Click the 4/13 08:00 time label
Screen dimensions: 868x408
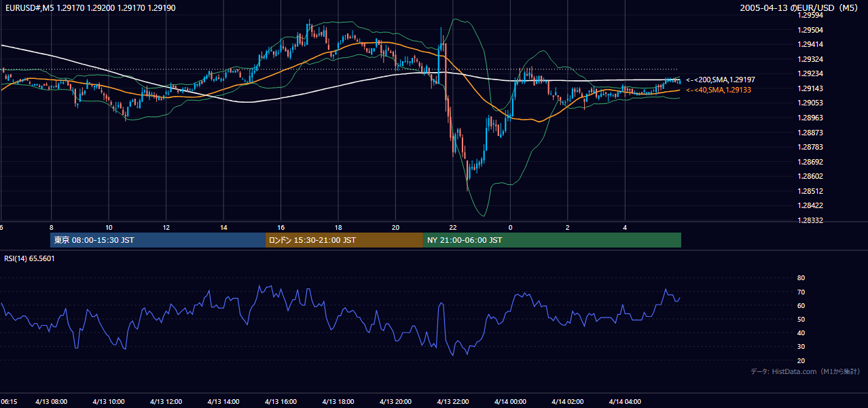coord(51,402)
